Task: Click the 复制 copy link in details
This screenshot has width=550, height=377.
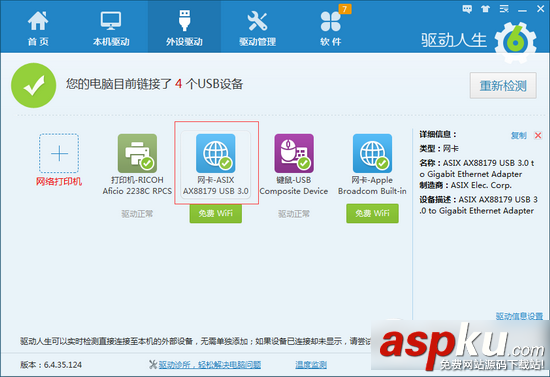Action: pos(518,135)
